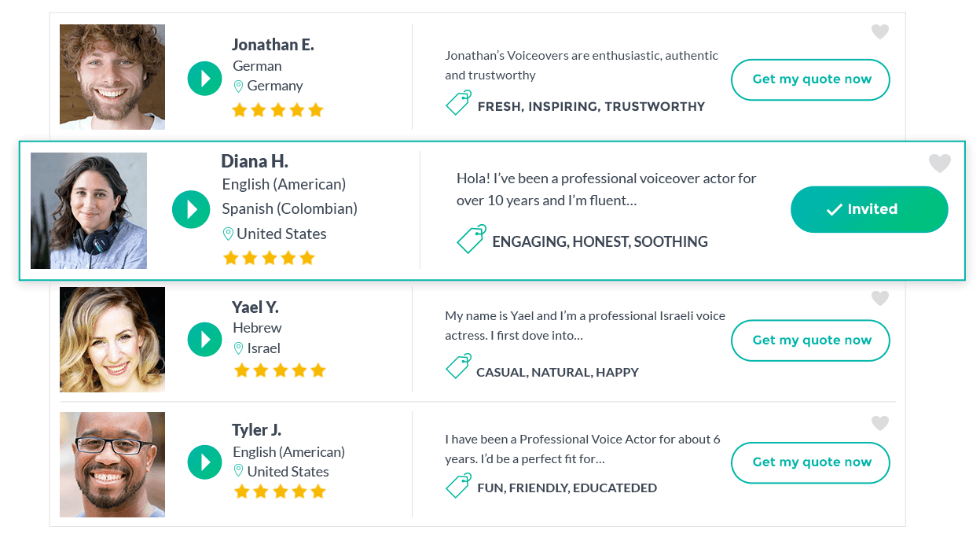Play Jonathan E.'s voice sample
Image resolution: width=980 pixels, height=541 pixels.
click(205, 79)
